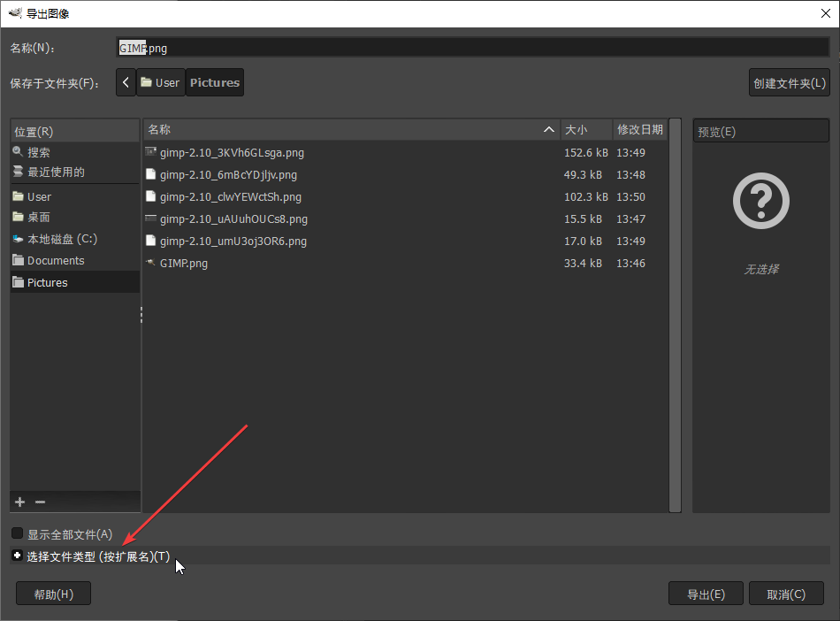The height and width of the screenshot is (621, 840).
Task: Enable the 显示全部文件 checkbox
Action: (16, 533)
